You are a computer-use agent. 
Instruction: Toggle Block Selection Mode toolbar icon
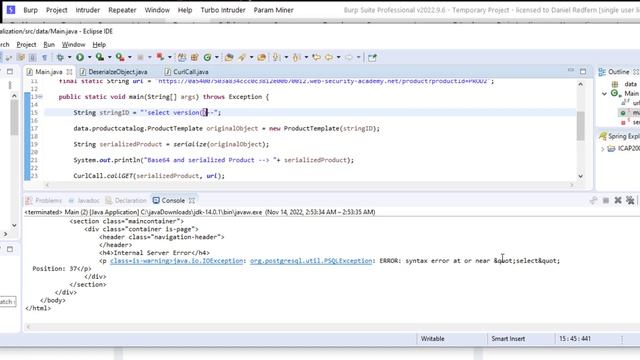tap(33, 58)
